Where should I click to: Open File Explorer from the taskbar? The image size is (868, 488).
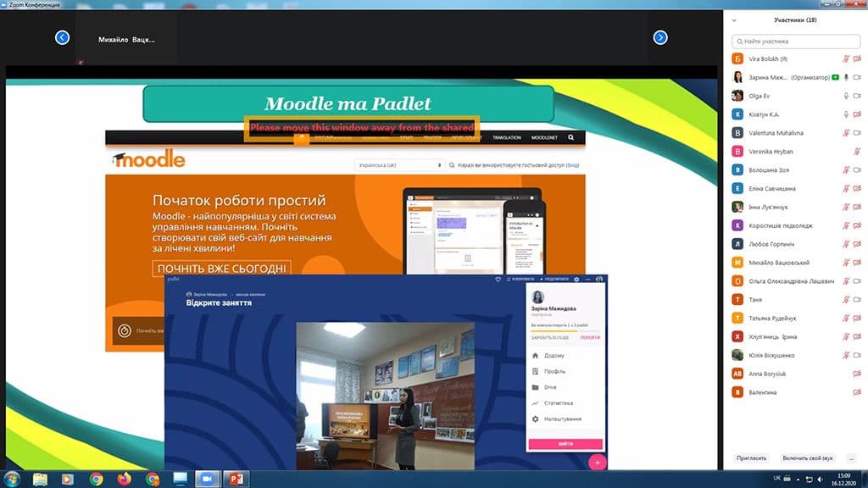(x=40, y=480)
